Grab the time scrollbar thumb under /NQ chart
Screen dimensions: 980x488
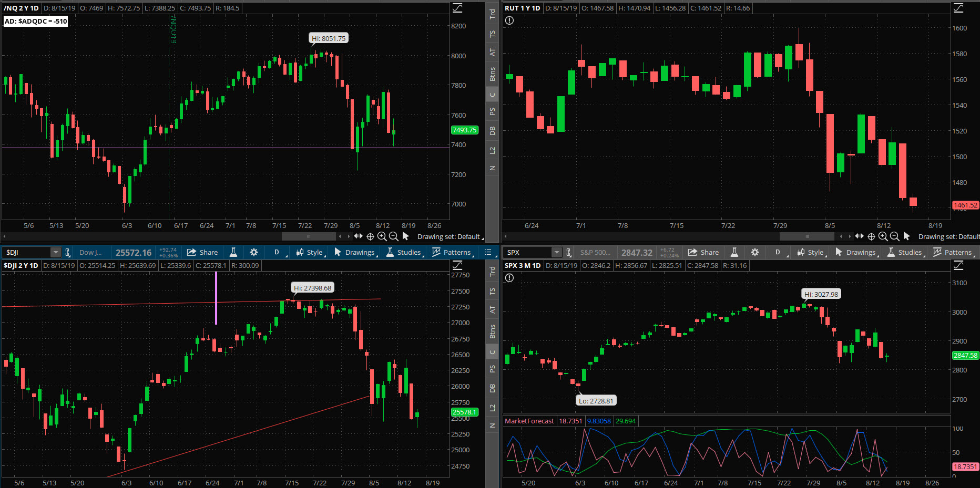(309, 237)
